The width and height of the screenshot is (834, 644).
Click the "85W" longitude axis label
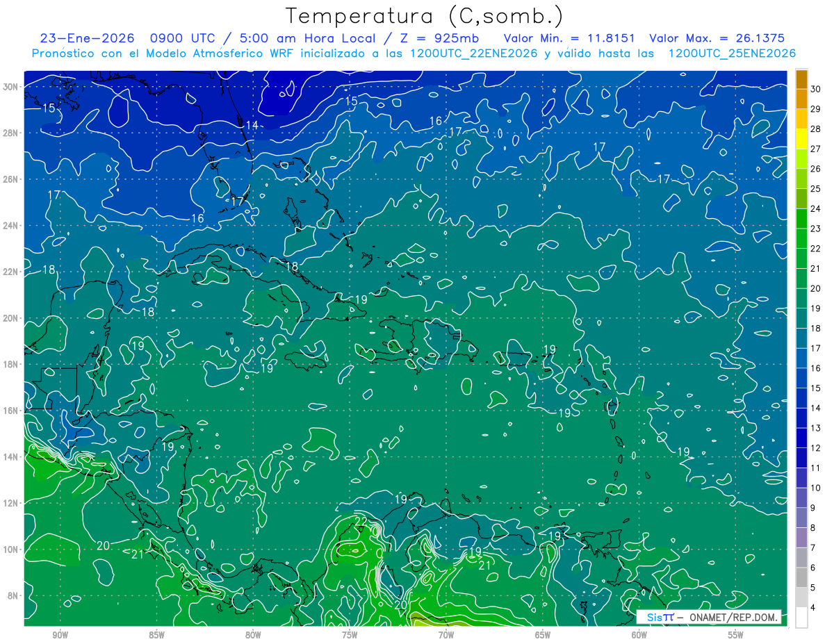coord(157,635)
